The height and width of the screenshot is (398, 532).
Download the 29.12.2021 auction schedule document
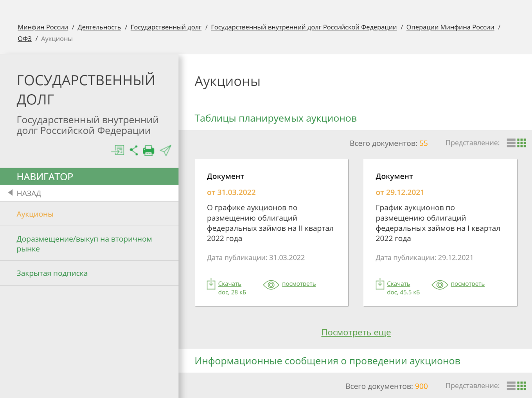pyautogui.click(x=398, y=283)
